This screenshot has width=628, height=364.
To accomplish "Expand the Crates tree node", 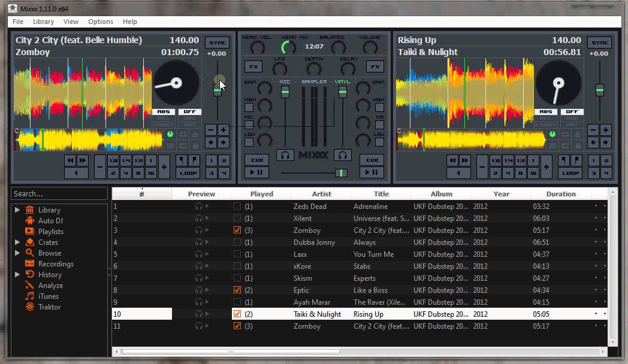I will pyautogui.click(x=17, y=242).
